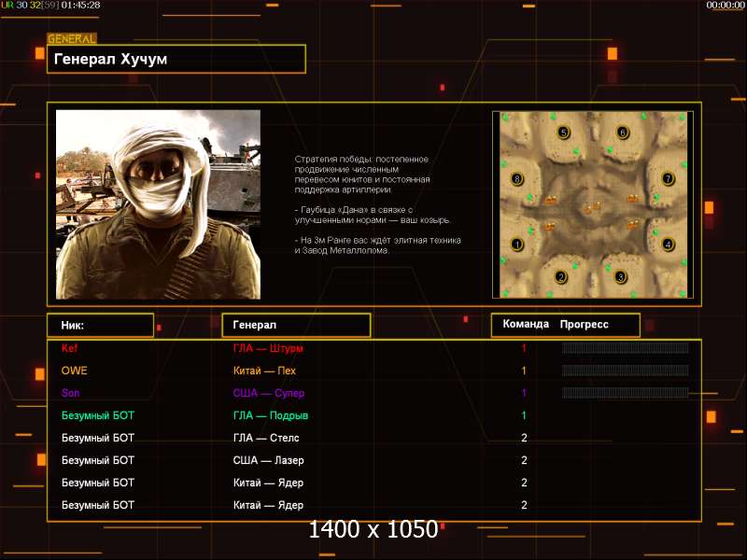Pick start position 2 on the map
Viewport: 747px width, 560px height.
[561, 276]
